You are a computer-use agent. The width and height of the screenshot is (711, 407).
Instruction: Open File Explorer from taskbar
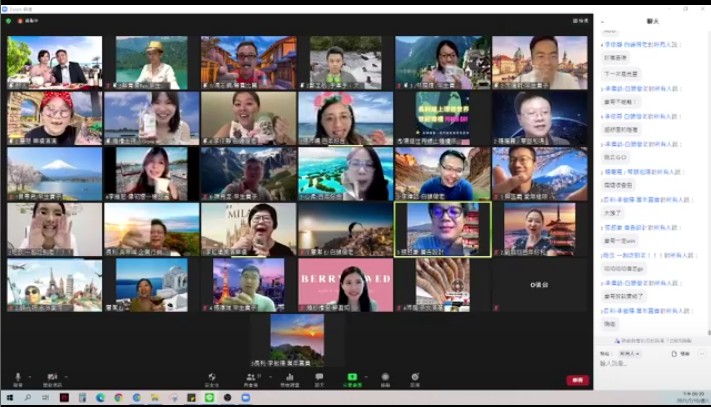pos(155,397)
